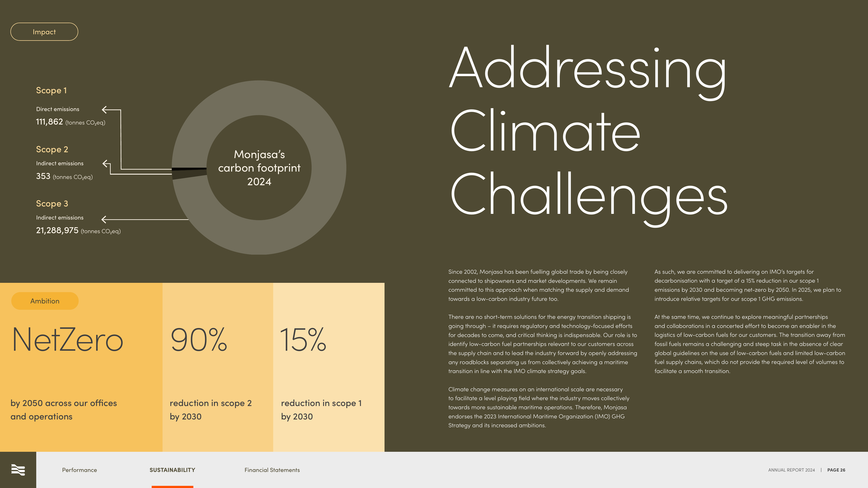Click the NetZero ambition figure
The width and height of the screenshot is (868, 488).
pos(68,339)
